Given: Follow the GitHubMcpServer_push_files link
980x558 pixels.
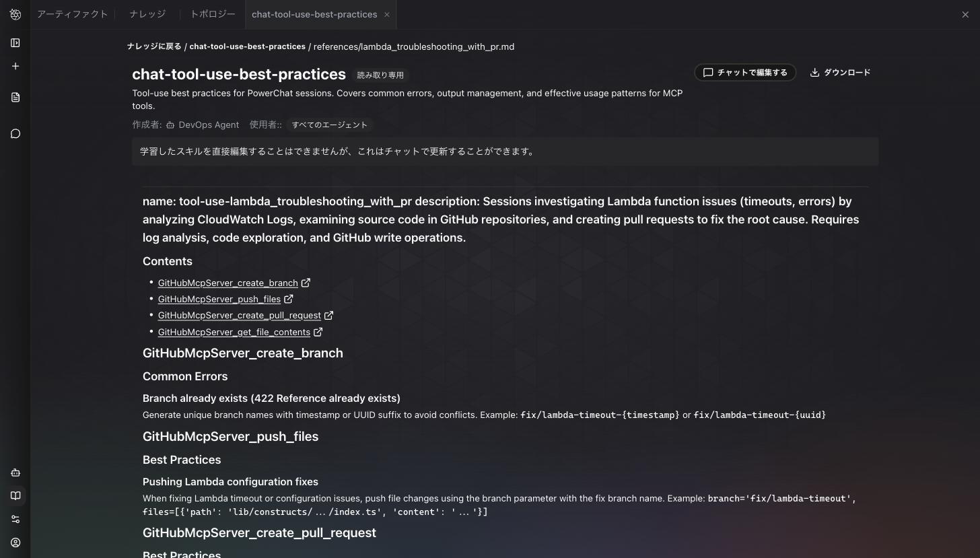Looking at the screenshot, I should pyautogui.click(x=219, y=300).
